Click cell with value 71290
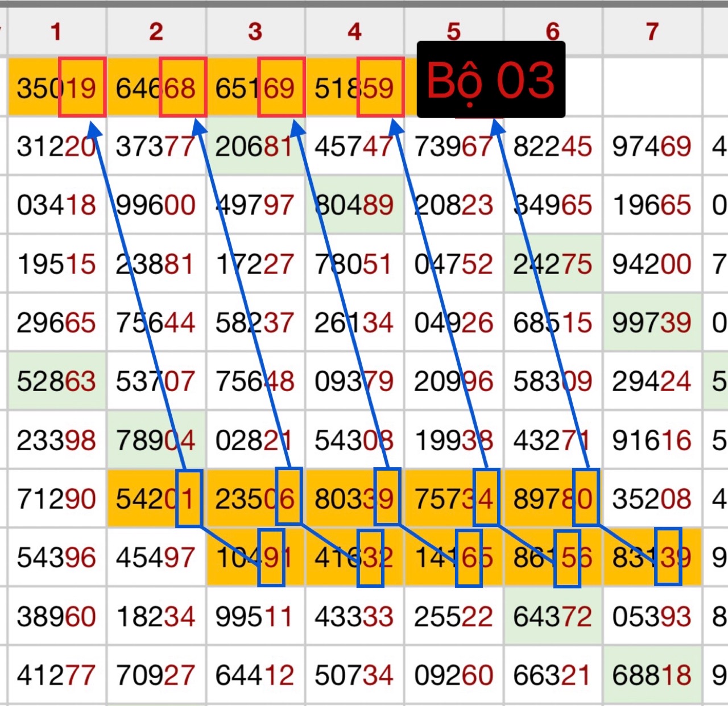This screenshot has width=728, height=706. point(57,499)
